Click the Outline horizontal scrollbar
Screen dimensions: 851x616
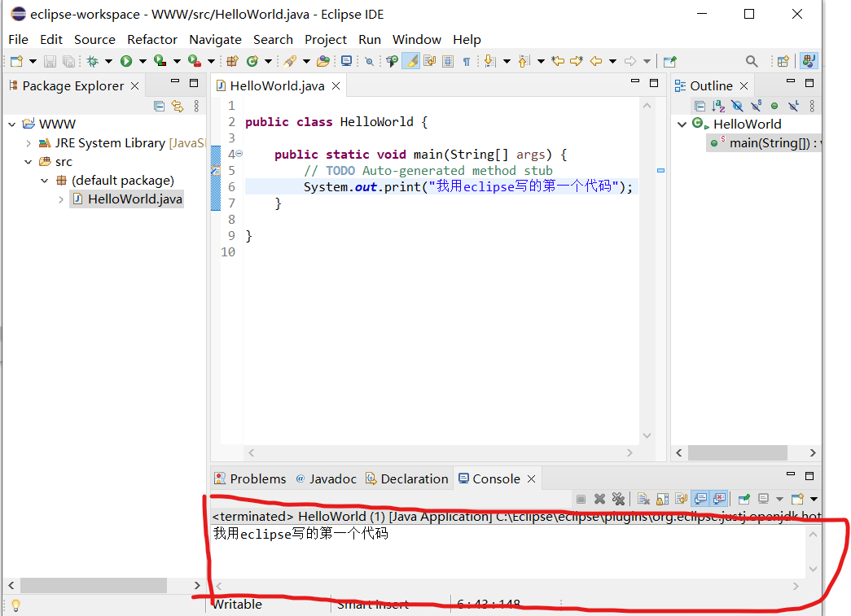738,452
